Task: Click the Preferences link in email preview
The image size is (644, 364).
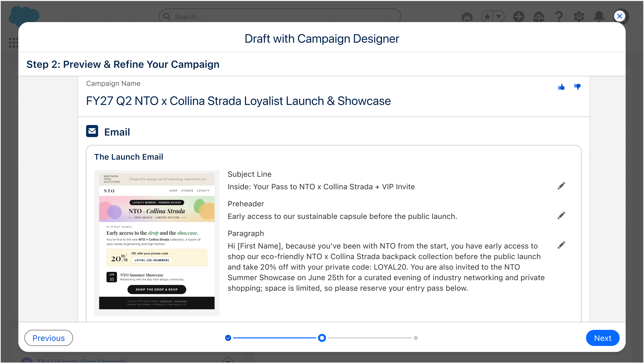Action: pos(166,301)
